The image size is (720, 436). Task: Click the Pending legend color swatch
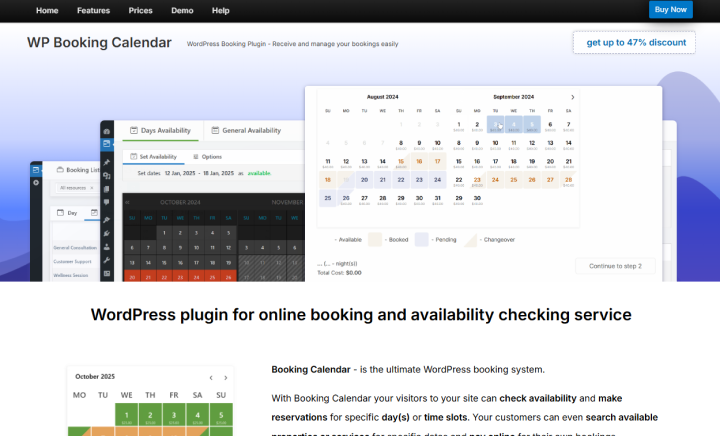point(422,240)
